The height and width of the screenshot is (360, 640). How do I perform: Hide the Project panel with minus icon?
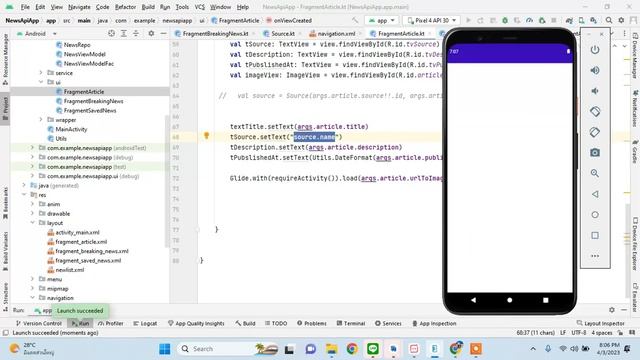coord(163,33)
